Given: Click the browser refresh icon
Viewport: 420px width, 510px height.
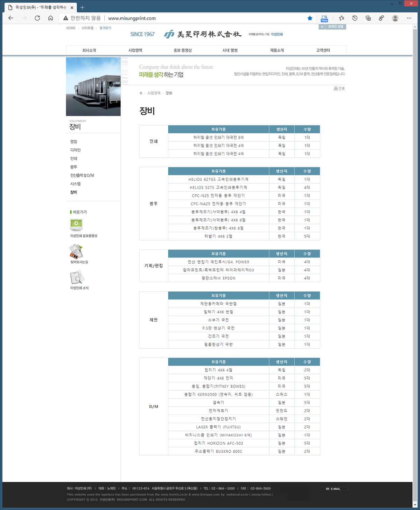Looking at the screenshot, I should coord(37,18).
